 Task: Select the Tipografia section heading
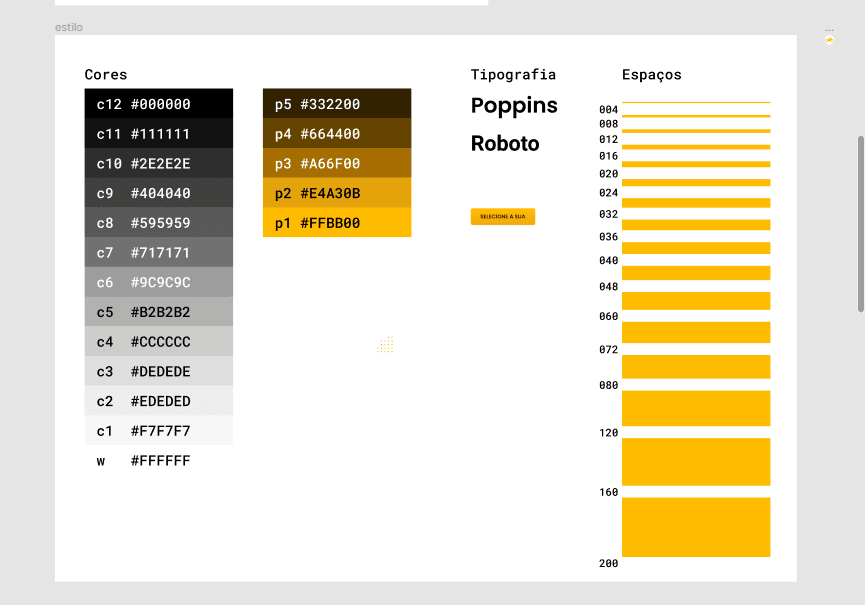point(513,75)
